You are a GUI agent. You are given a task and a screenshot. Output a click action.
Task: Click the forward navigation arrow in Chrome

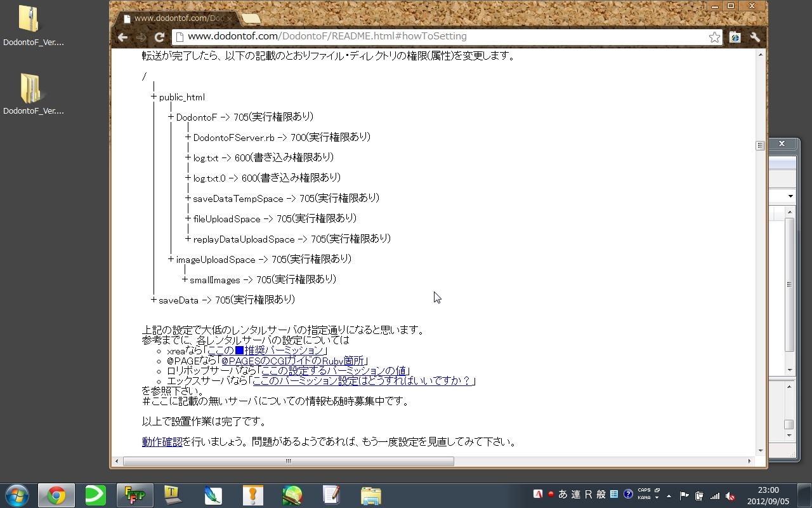(x=141, y=37)
